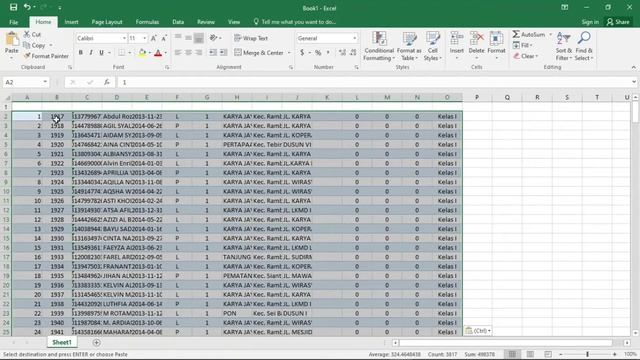Add a new sheet with plus icon
640x360 pixels.
click(96, 342)
